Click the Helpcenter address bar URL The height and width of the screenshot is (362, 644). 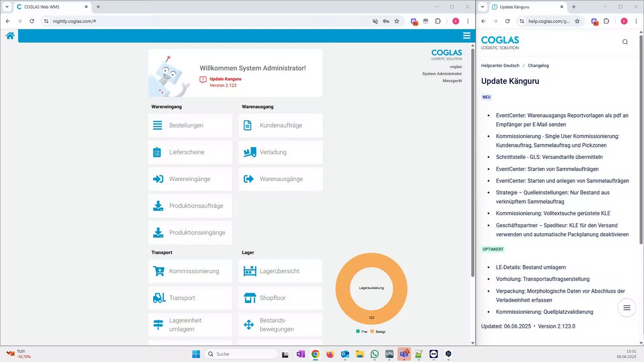[x=549, y=21]
